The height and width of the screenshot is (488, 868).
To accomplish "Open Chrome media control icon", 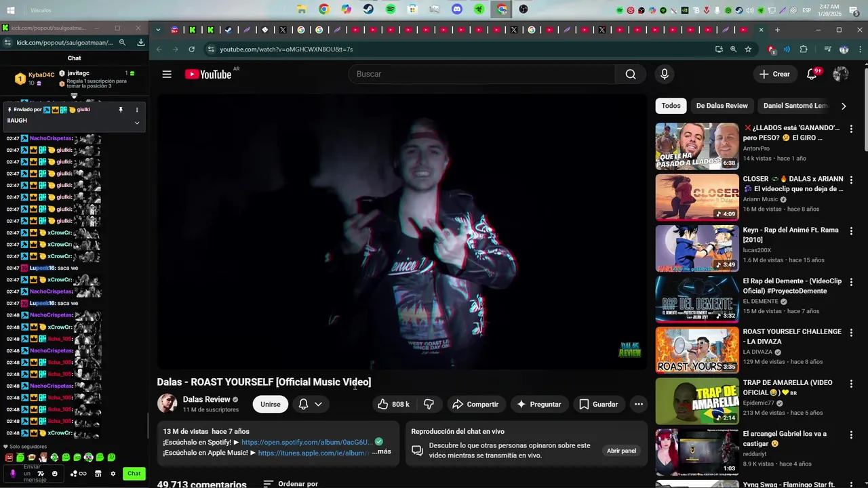I will pyautogui.click(x=827, y=49).
